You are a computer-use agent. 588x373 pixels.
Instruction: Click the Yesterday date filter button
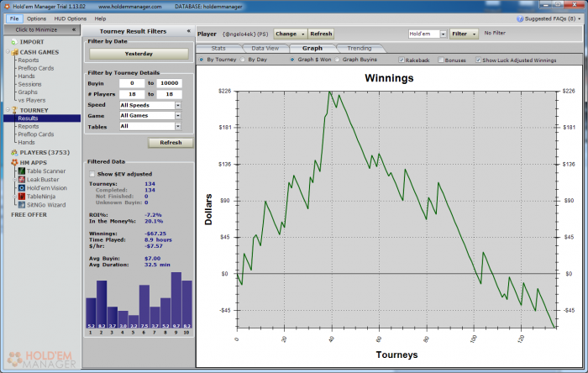point(139,53)
